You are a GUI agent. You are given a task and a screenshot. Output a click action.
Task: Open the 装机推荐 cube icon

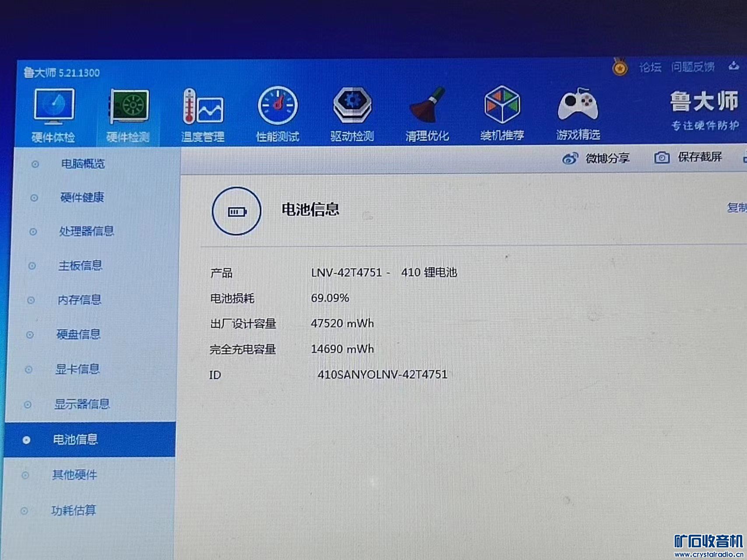[502, 105]
